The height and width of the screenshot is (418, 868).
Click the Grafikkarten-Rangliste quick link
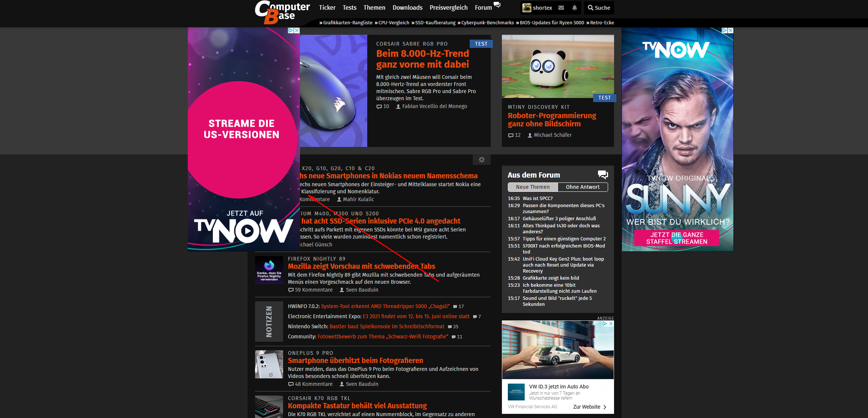coord(347,23)
